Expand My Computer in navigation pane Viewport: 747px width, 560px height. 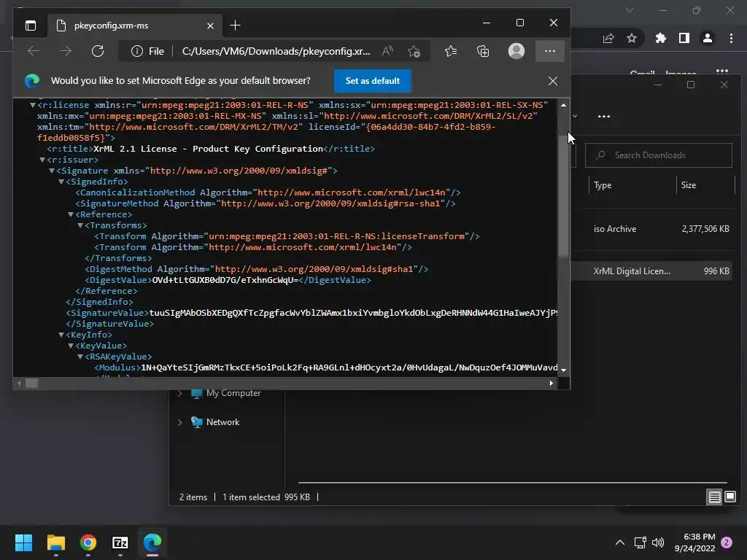pyautogui.click(x=180, y=393)
